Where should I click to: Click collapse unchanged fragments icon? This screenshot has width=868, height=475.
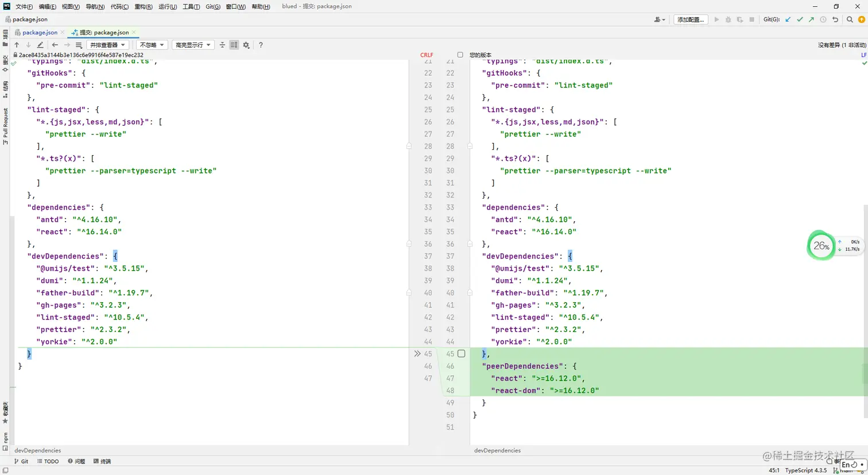coord(222,45)
